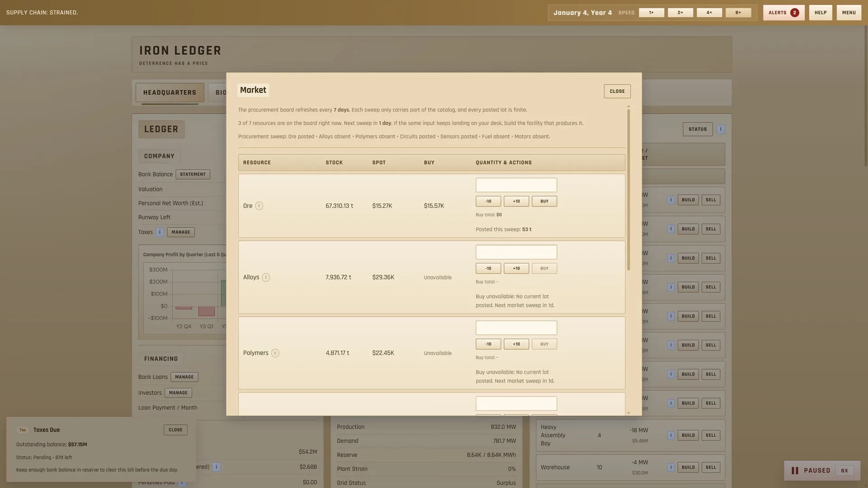Build another Warehouse
Viewport: 868px width, 488px height.
[x=688, y=468]
